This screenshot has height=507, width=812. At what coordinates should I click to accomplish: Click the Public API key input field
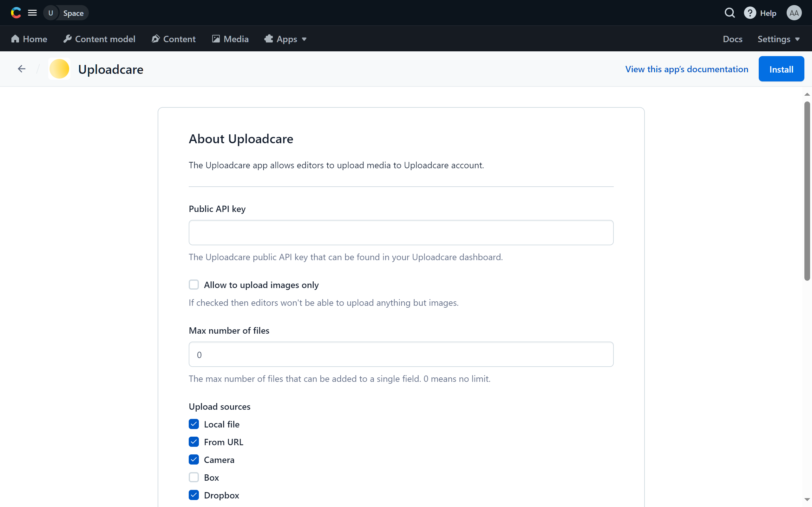(401, 232)
